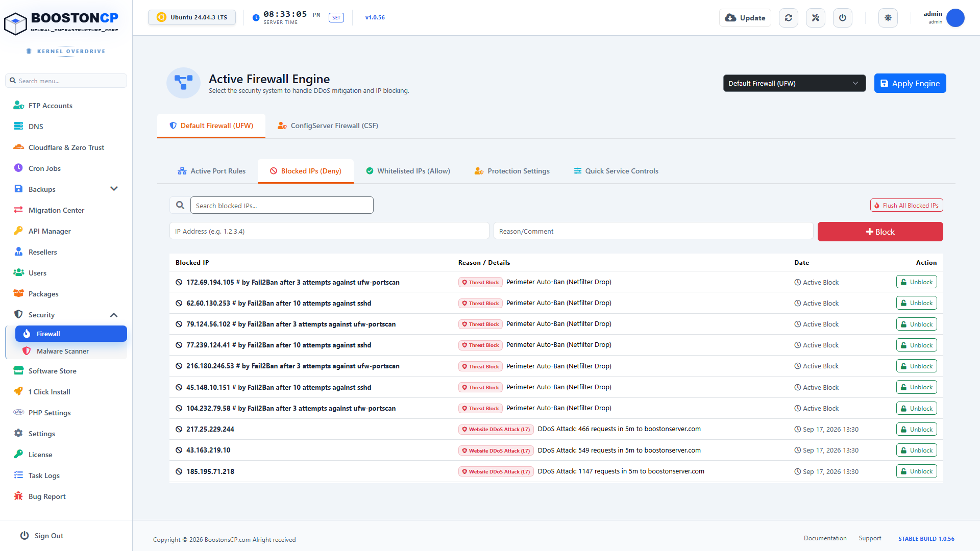Open Cron Jobs in the sidebar
Screen dimensions: 980x551
pyautogui.click(x=44, y=168)
